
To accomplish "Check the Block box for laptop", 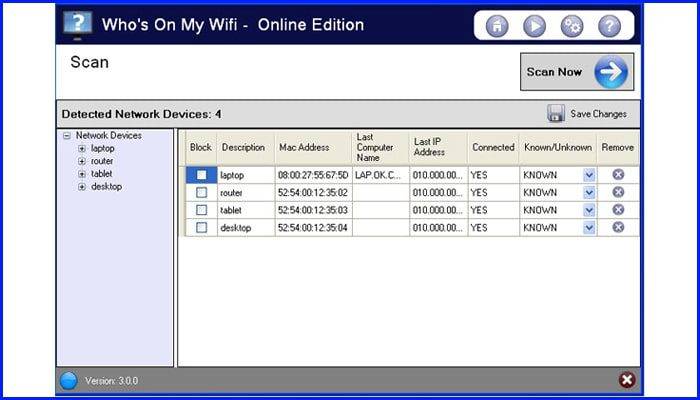I will (202, 175).
